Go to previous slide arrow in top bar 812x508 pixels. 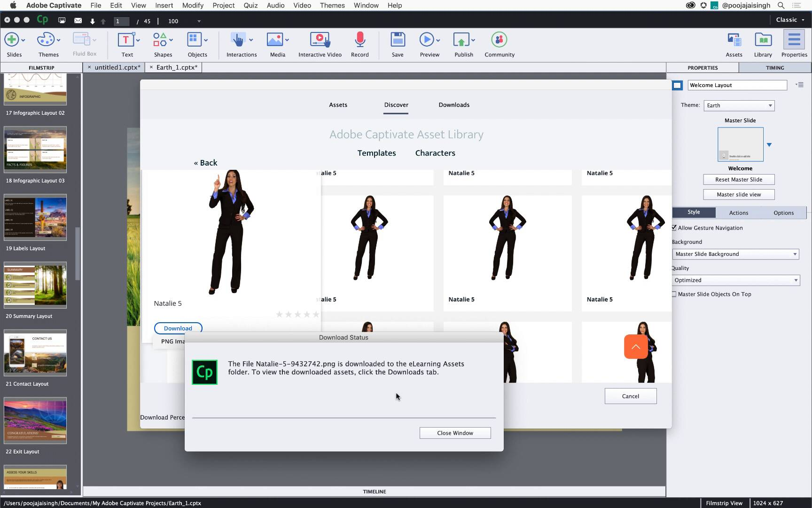coord(103,21)
